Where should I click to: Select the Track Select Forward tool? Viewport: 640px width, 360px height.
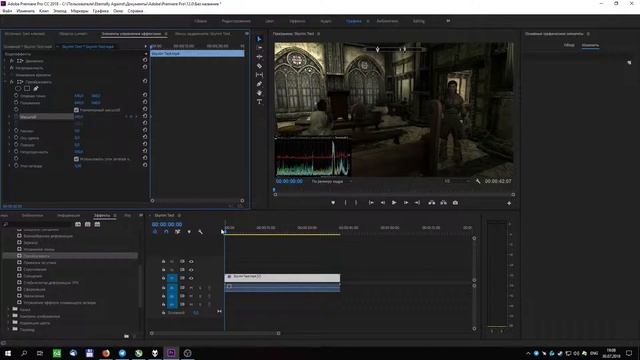click(x=259, y=48)
